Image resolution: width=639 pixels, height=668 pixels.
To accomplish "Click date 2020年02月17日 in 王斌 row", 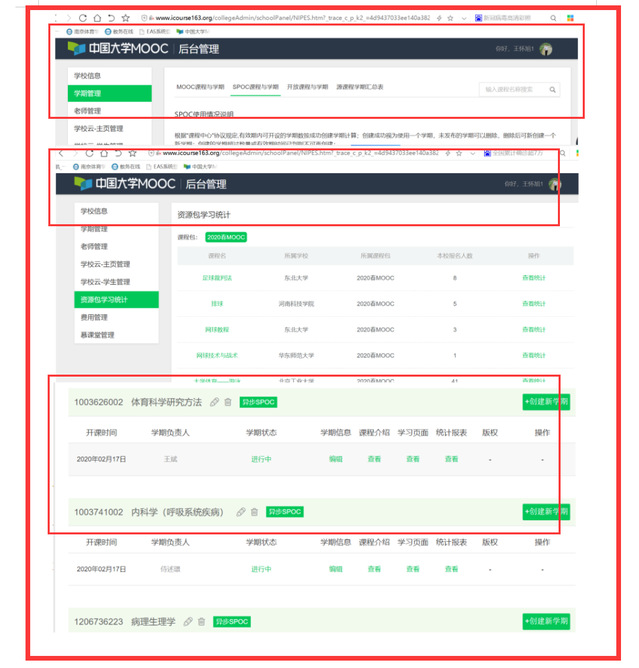I will [101, 459].
